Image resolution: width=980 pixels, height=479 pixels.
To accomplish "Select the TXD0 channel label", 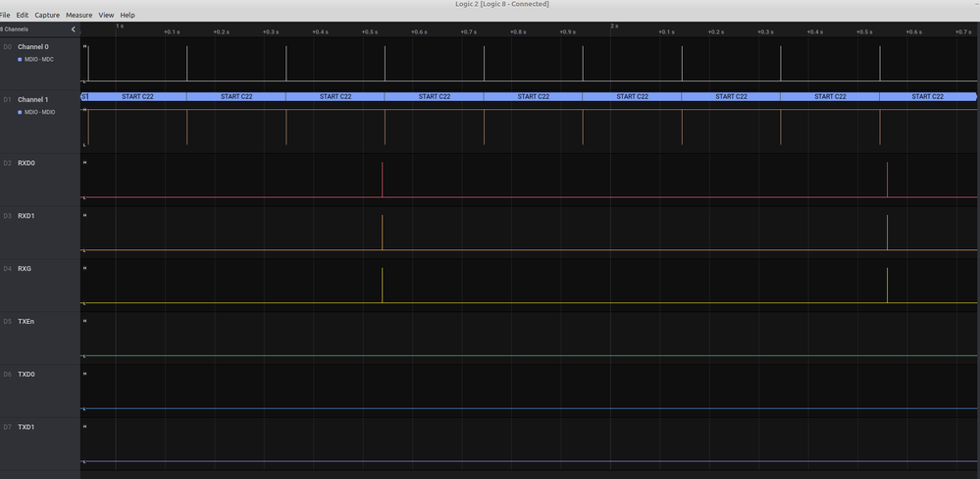I will tap(26, 374).
